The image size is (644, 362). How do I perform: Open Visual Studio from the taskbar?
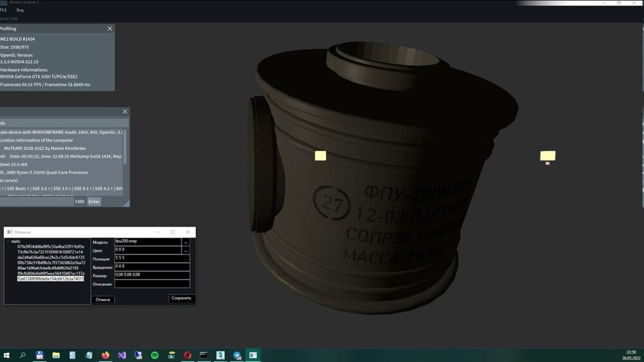point(122,355)
